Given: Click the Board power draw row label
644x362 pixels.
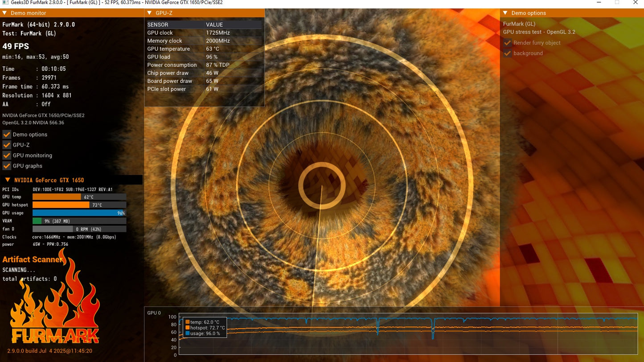Looking at the screenshot, I should (170, 81).
